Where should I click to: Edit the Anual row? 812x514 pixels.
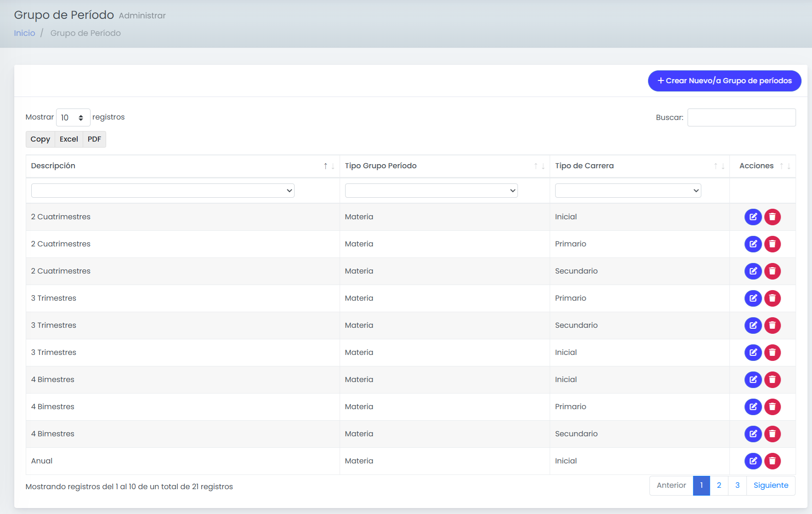tap(753, 461)
